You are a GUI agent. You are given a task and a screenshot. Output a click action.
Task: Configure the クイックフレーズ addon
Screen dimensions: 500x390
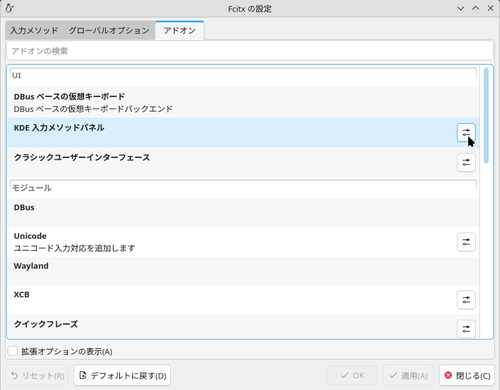[x=466, y=329]
